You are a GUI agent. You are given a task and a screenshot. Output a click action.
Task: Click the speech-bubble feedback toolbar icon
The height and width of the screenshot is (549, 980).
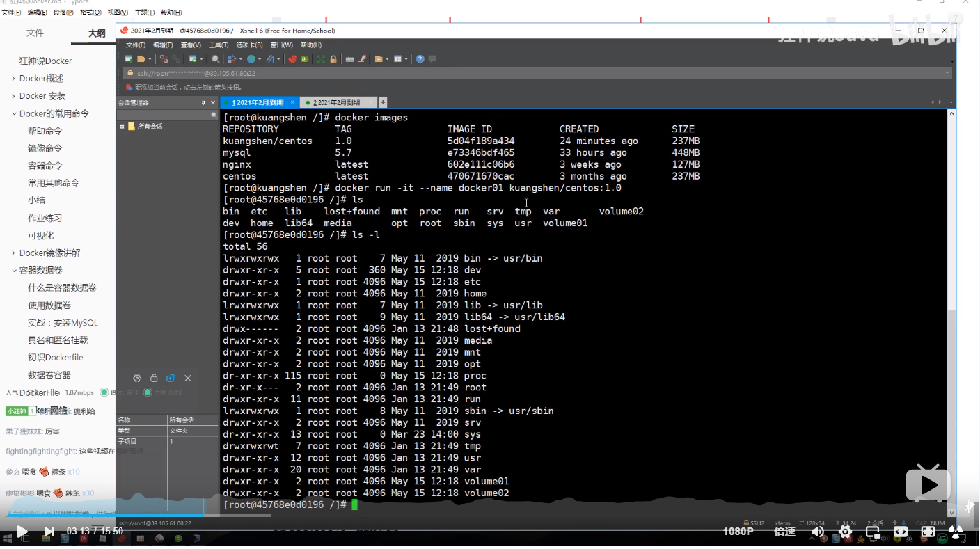click(432, 59)
